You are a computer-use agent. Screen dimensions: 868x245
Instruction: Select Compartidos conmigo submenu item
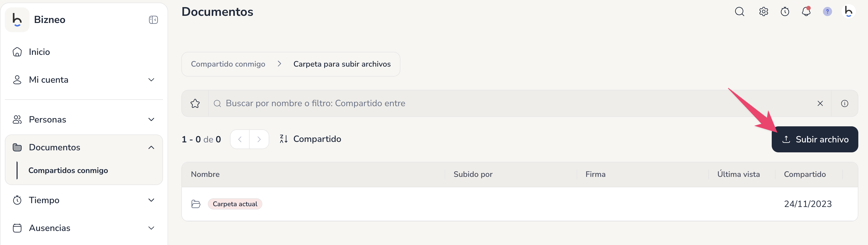pyautogui.click(x=68, y=170)
